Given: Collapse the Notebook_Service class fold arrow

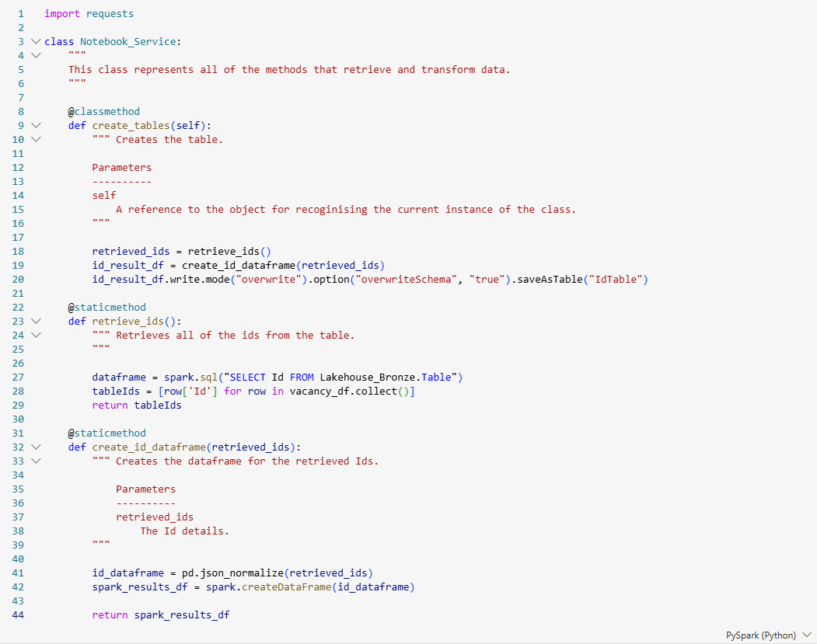Looking at the screenshot, I should (x=35, y=42).
